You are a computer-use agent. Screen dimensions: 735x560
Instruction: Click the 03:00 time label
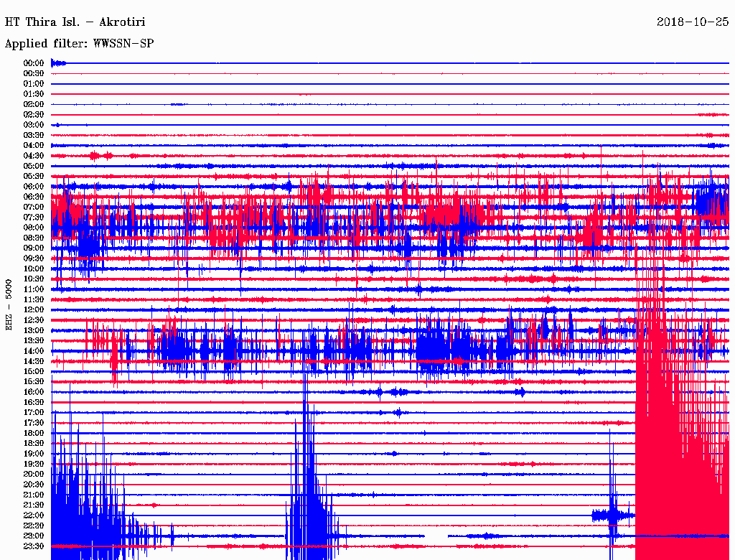tap(34, 125)
